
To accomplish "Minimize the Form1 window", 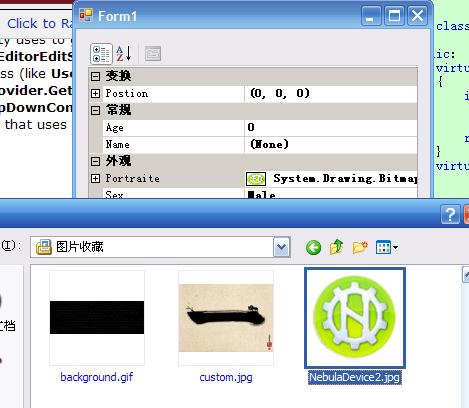I will click(x=371, y=16).
